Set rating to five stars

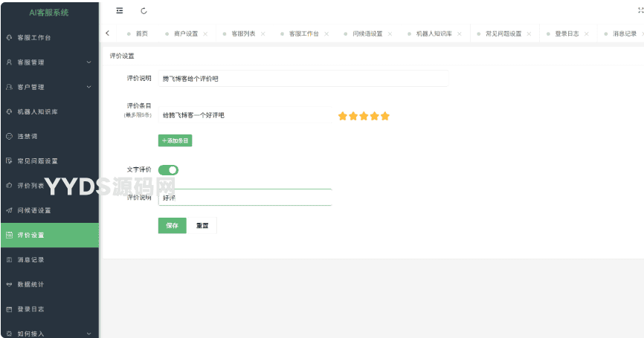tap(385, 116)
